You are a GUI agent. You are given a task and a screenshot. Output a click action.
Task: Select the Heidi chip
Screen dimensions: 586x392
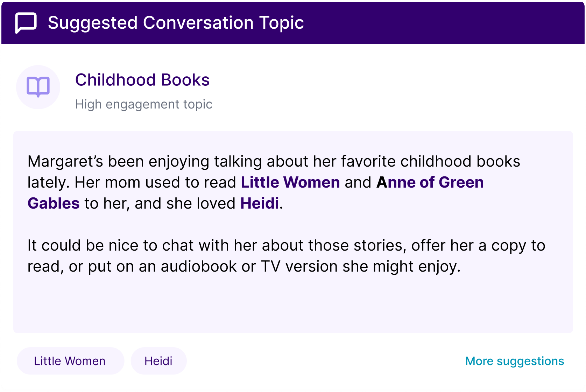tap(158, 361)
